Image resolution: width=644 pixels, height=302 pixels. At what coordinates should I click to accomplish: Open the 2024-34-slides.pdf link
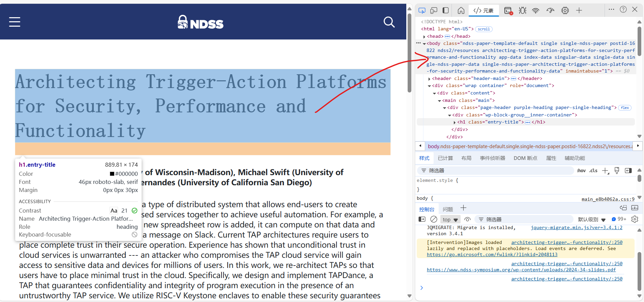click(x=521, y=270)
